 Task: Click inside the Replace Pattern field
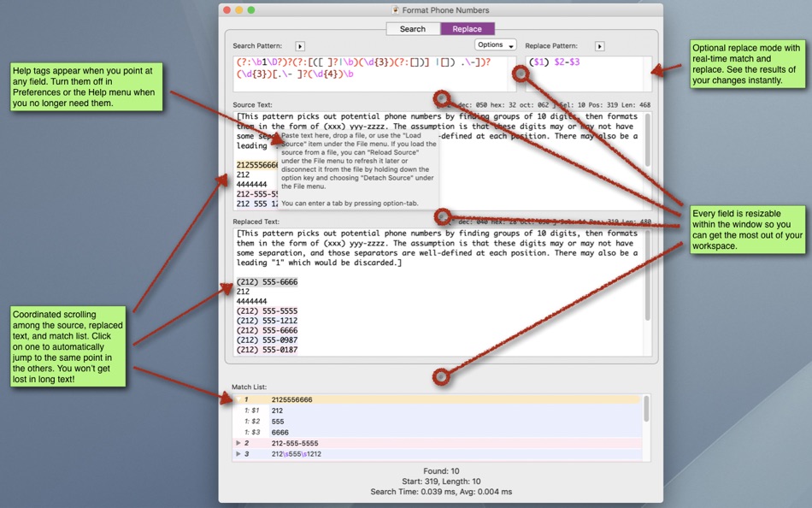[588, 74]
